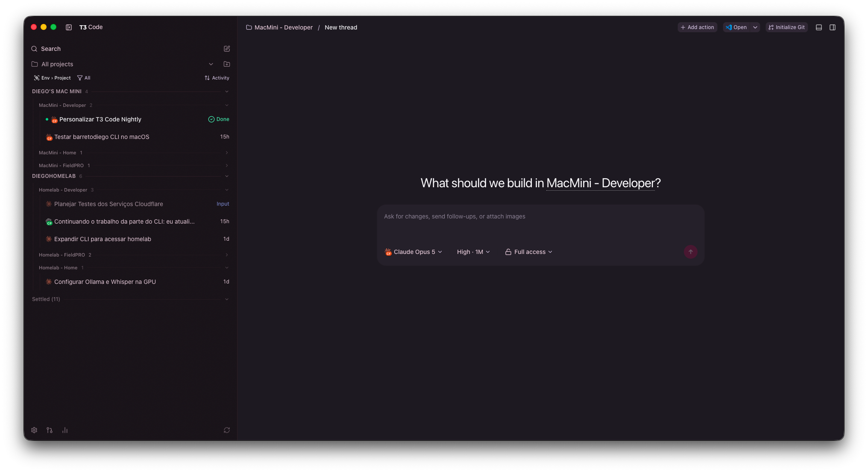Toggle the right side panel layout icon
Screen dimensions: 868x472
coord(833,27)
